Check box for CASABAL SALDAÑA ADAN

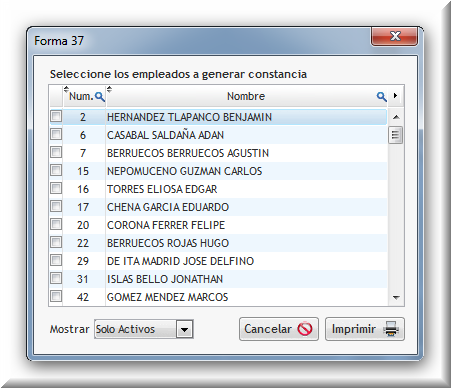coord(56,134)
